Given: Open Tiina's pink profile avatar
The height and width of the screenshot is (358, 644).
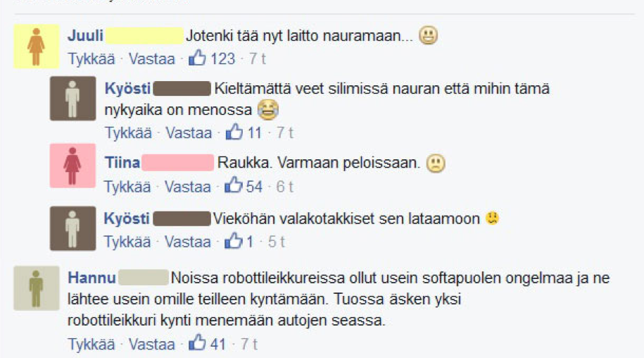Looking at the screenshot, I should (x=72, y=166).
